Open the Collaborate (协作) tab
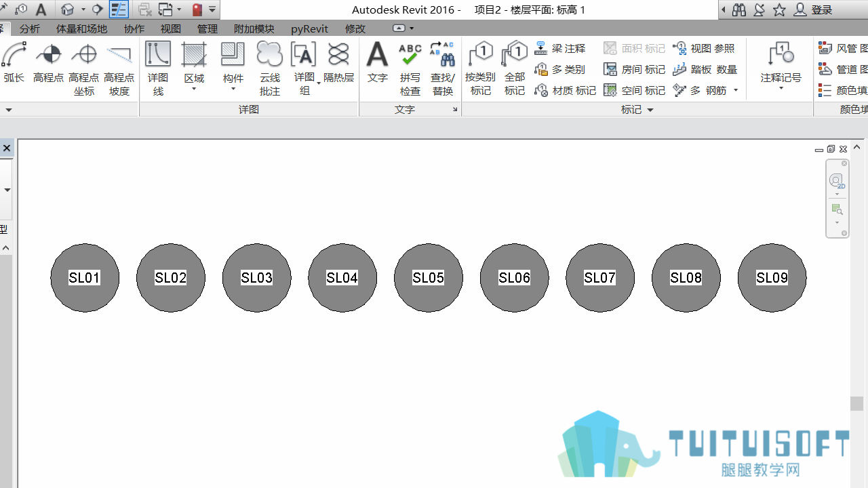 134,28
